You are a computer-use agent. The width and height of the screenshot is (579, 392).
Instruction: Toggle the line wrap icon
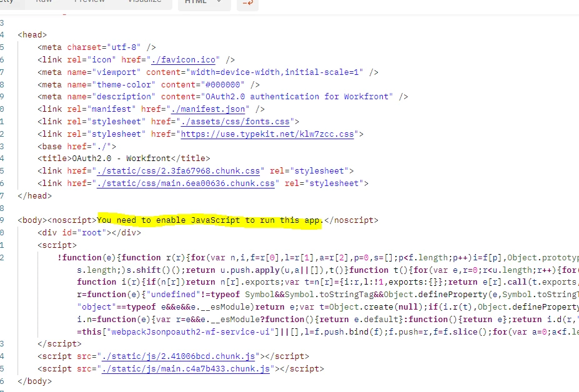(248, 3)
